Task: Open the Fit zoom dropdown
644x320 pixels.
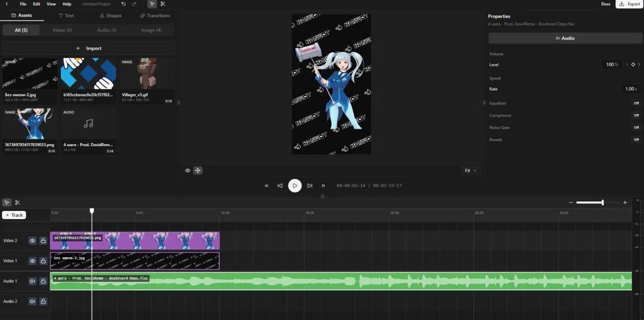Action: click(470, 170)
